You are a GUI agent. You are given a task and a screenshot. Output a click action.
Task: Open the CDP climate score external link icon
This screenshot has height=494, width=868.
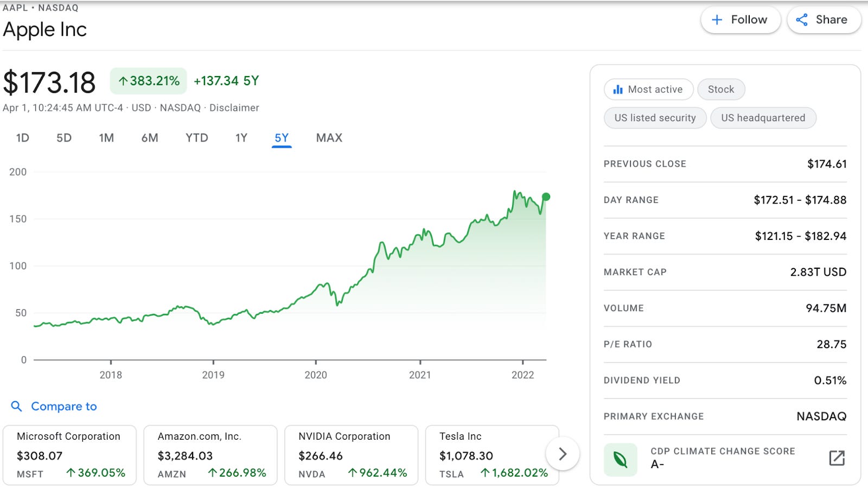(x=837, y=458)
